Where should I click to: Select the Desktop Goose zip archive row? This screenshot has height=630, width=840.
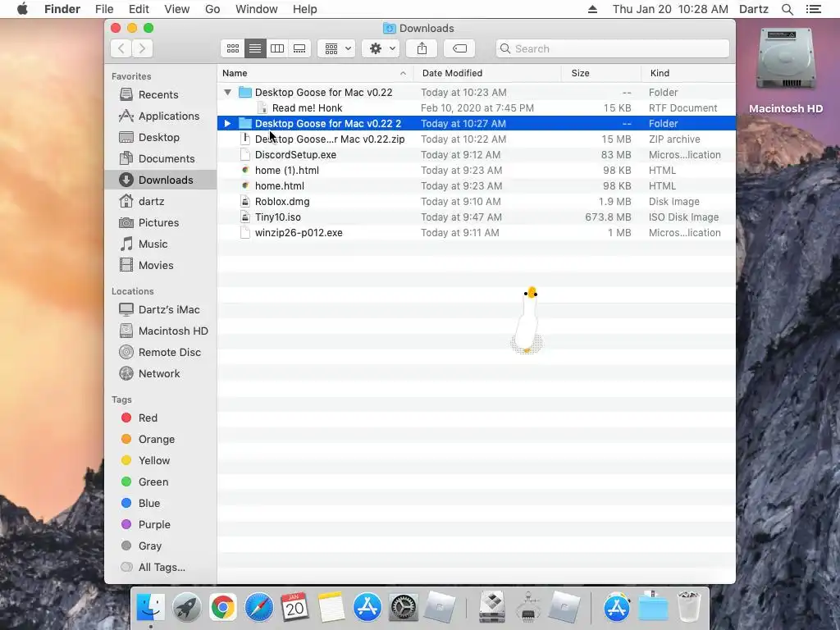click(x=477, y=139)
